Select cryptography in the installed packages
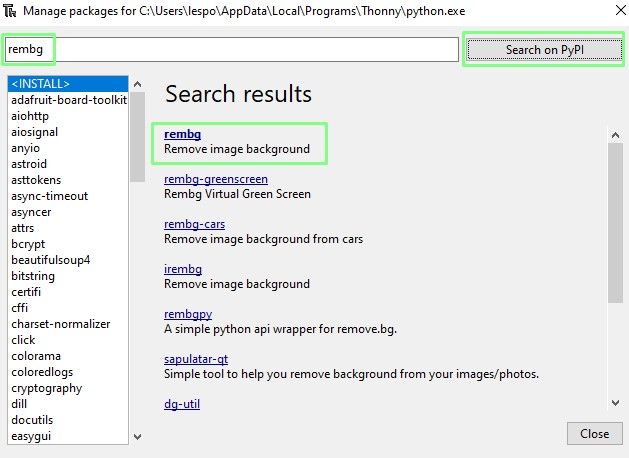Screen dimensions: 629x458 [x=47, y=388]
